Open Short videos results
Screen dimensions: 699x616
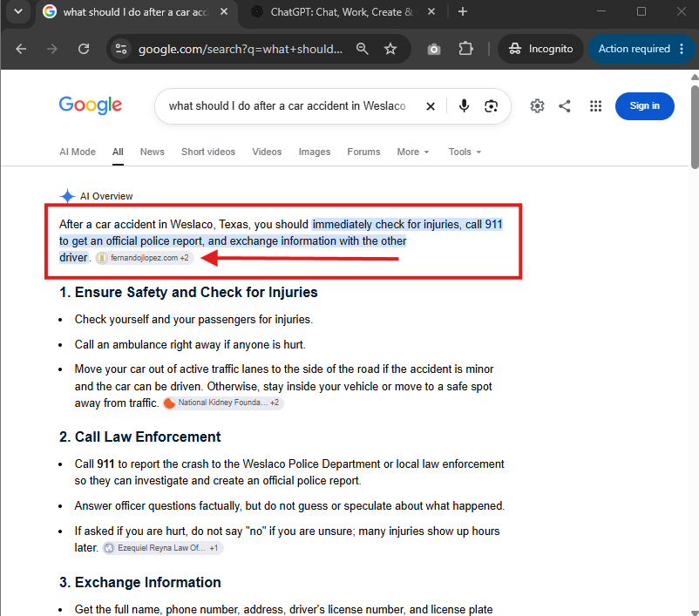point(208,152)
